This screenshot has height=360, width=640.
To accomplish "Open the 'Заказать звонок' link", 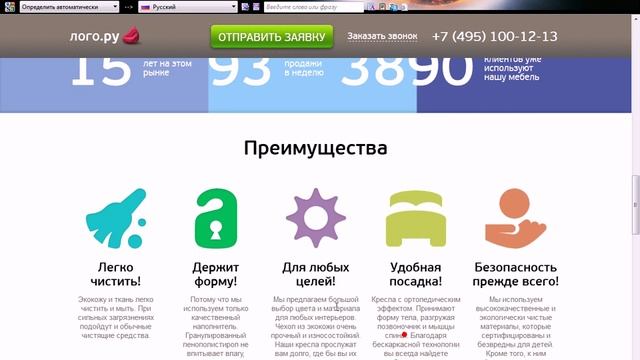I will coord(382,36).
